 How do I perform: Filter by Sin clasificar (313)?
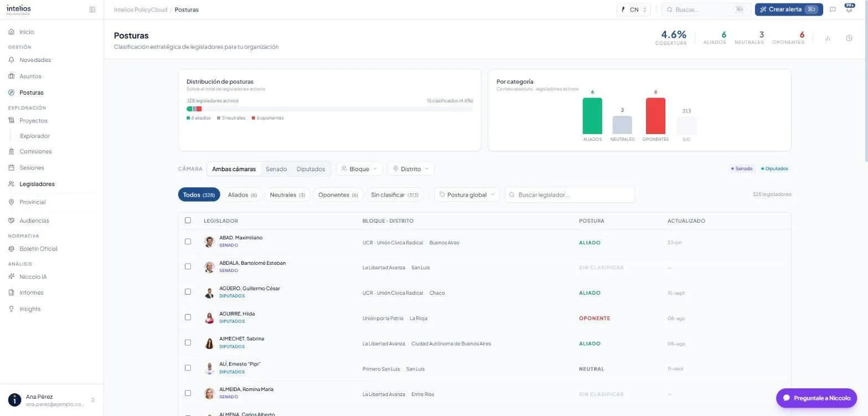395,195
